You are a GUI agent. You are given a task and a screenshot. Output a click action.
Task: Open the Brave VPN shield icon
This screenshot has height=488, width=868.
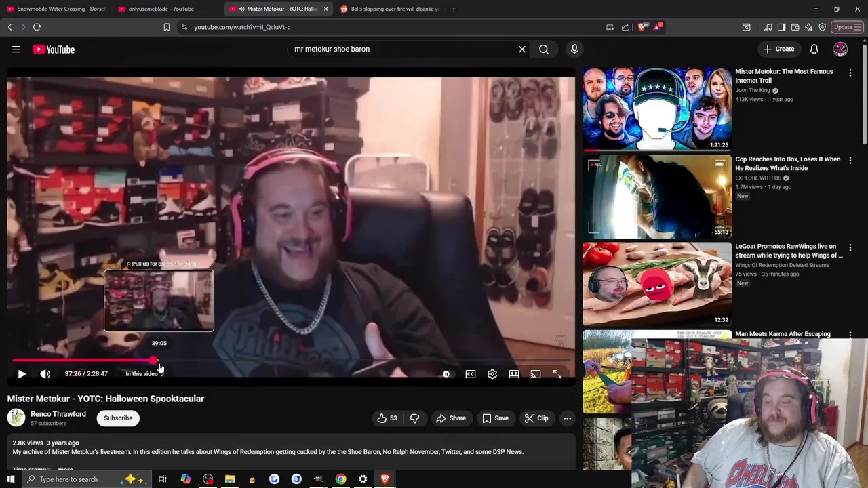pos(822,27)
